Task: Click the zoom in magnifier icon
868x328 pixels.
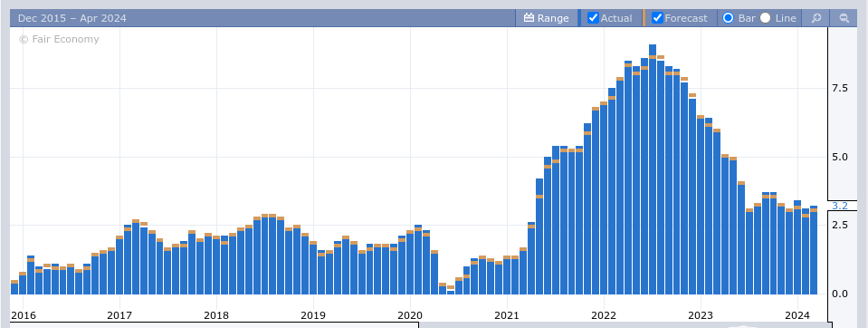Action: point(816,18)
